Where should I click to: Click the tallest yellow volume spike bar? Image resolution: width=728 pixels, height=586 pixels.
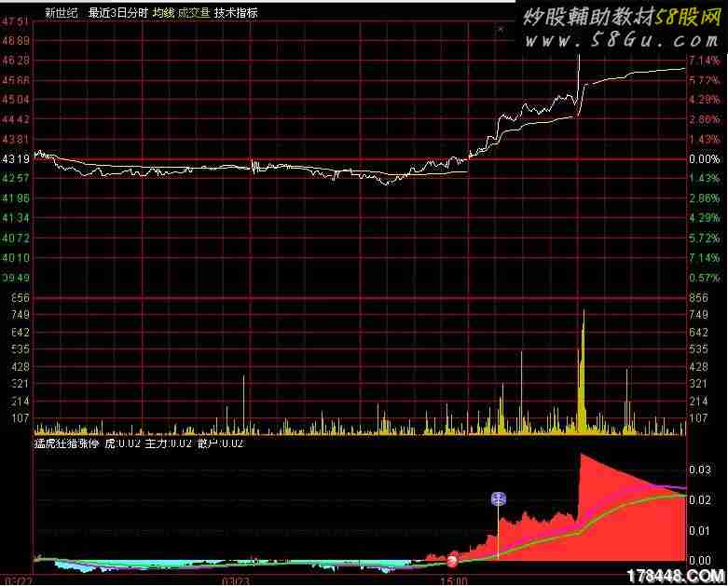(584, 371)
